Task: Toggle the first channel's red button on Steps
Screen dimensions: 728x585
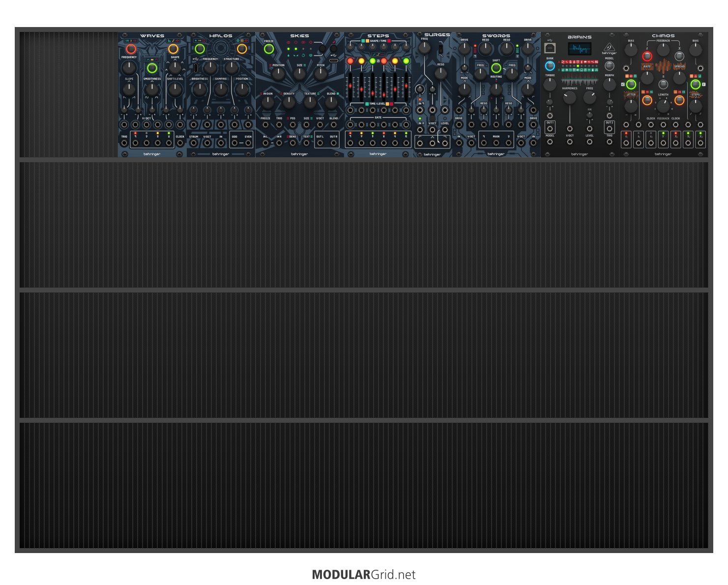Action: tap(350, 61)
